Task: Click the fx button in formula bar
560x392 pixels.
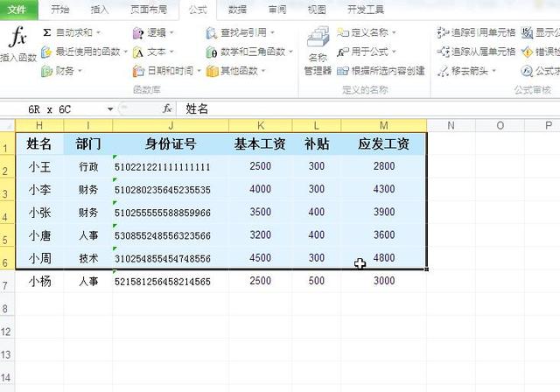Action: [167, 108]
